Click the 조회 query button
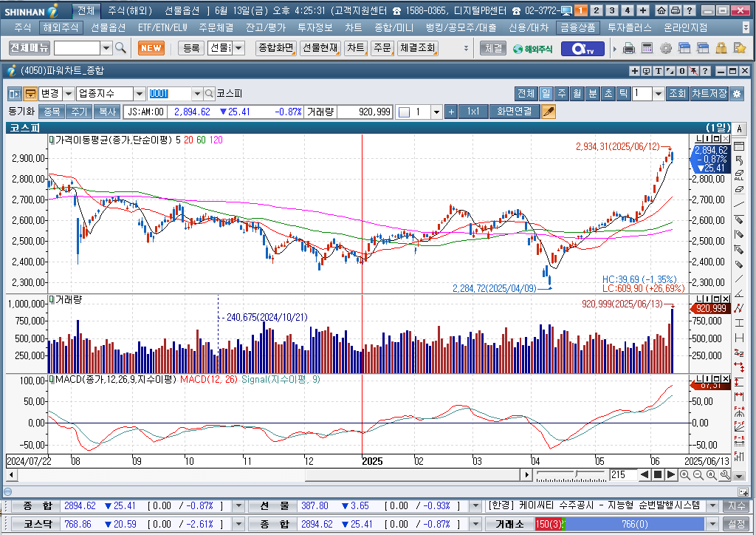756x535 pixels. coord(678,94)
